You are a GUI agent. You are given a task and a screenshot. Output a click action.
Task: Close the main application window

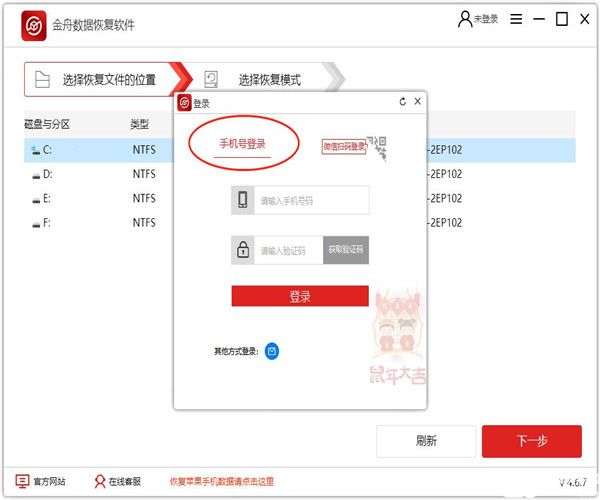click(x=584, y=19)
